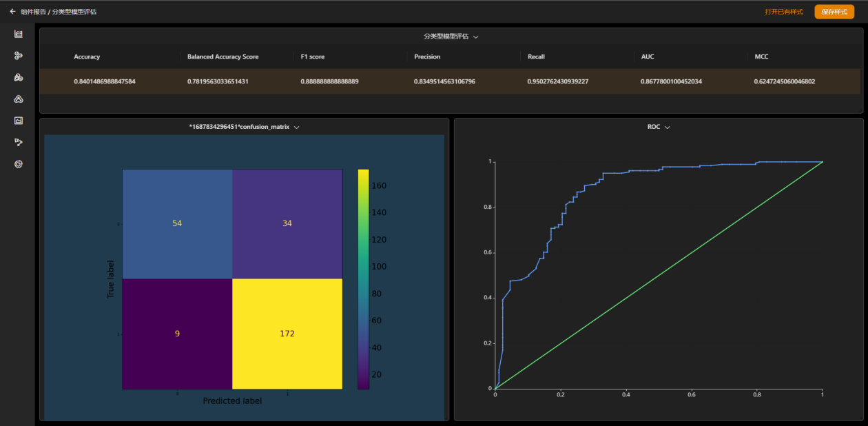Click the *1687834296451*confusion_matrix panel title
Image resolution: width=868 pixels, height=426 pixels.
tap(239, 128)
